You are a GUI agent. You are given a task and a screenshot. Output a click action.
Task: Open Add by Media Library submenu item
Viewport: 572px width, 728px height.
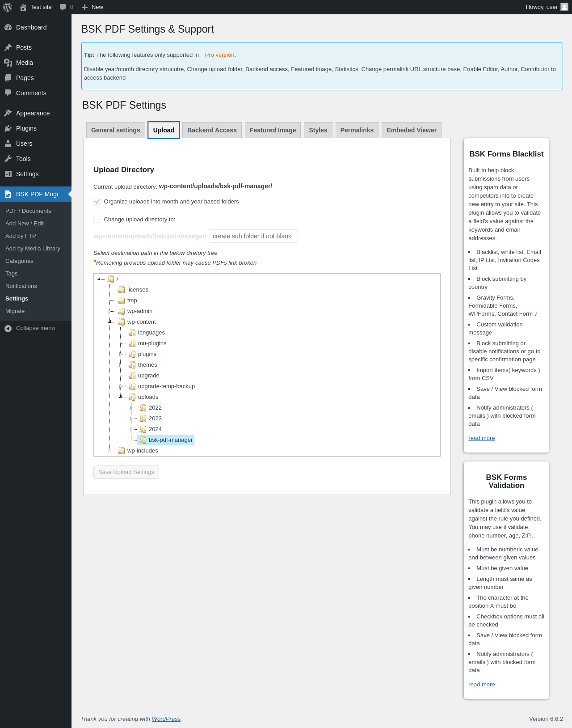[x=33, y=249]
